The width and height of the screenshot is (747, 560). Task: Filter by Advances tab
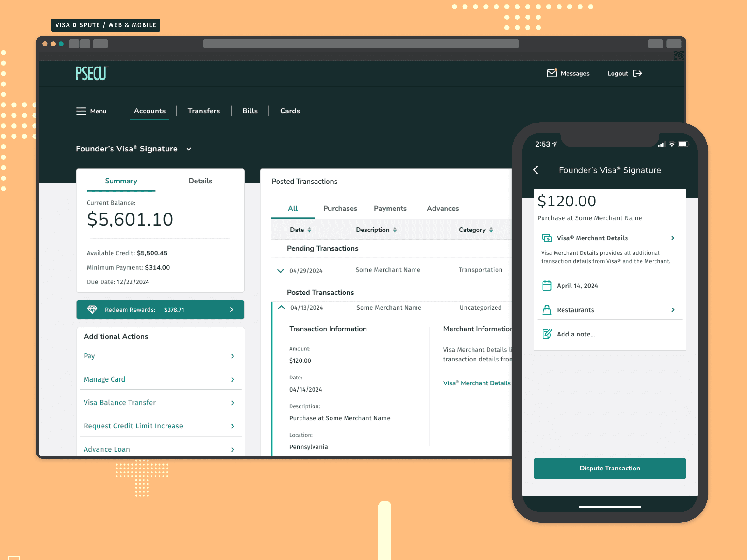coord(443,209)
